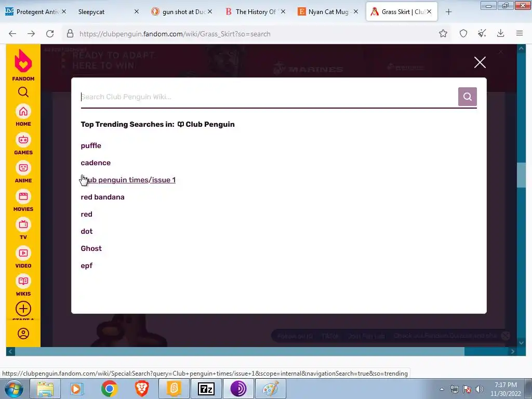Submit search with purple magnifier button
Image resolution: width=532 pixels, height=399 pixels.
click(467, 97)
